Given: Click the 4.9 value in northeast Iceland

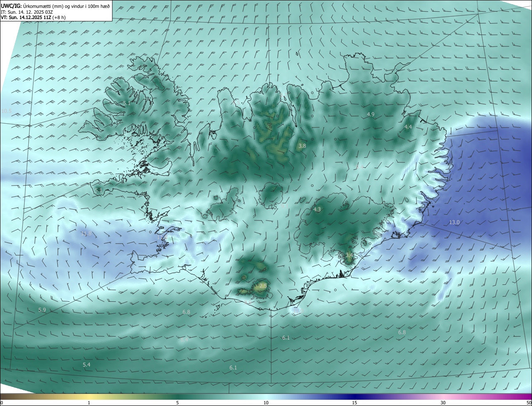Looking at the screenshot, I should (370, 114).
